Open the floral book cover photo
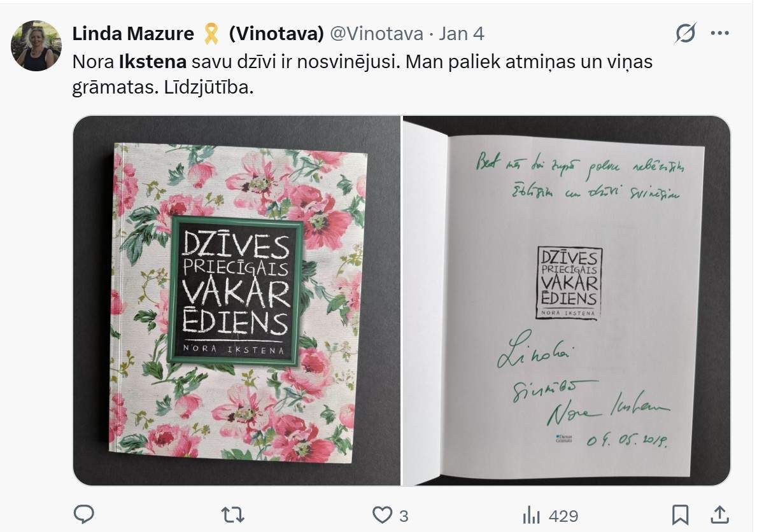Image resolution: width=764 pixels, height=532 pixels. tap(237, 300)
